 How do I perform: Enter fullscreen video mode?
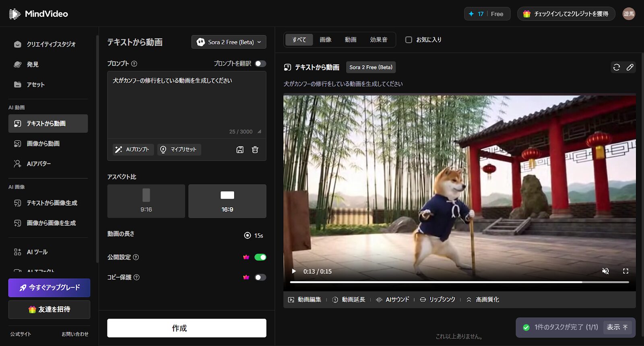[625, 271]
